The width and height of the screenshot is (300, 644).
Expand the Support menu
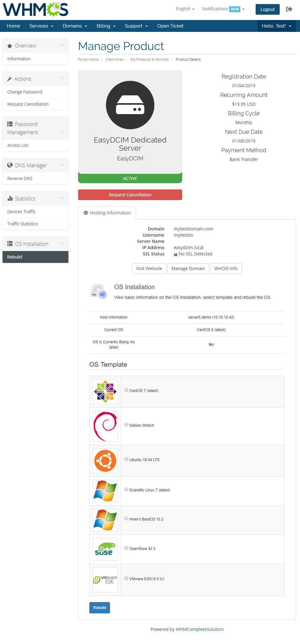[136, 26]
